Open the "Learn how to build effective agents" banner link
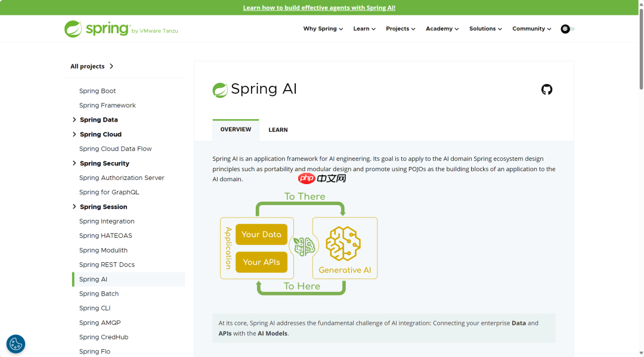Image resolution: width=644 pixels, height=357 pixels. [x=319, y=7]
